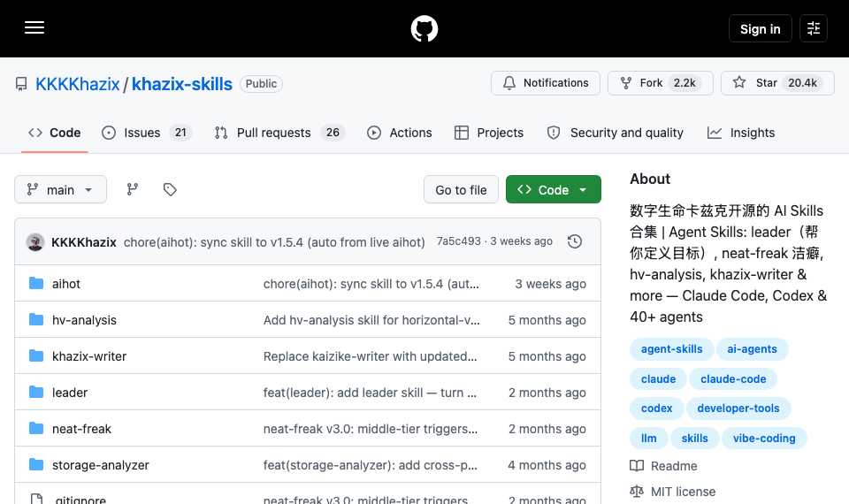Open commit 'Replace kaizike-writer with updated...'
The width and height of the screenshot is (849, 504).
pyautogui.click(x=371, y=356)
